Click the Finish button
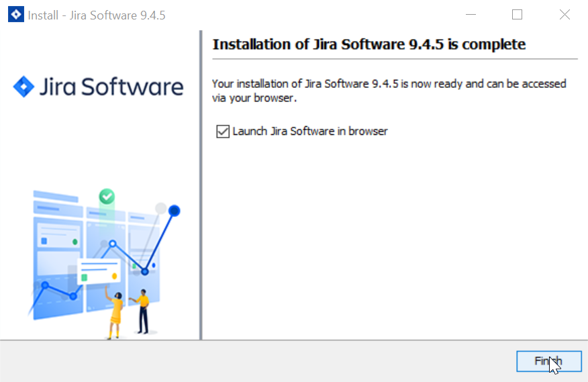Image resolution: width=588 pixels, height=382 pixels. (548, 361)
